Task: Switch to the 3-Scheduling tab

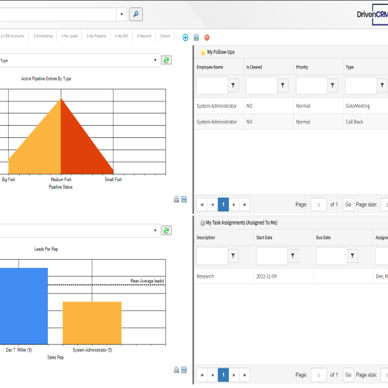Action: pos(43,36)
